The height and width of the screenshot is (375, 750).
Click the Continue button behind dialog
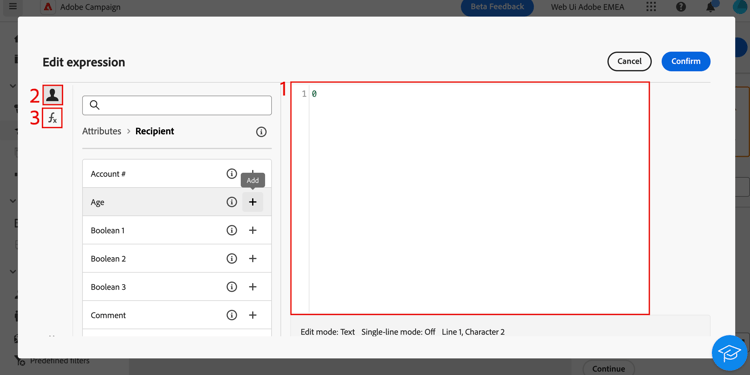pyautogui.click(x=608, y=369)
